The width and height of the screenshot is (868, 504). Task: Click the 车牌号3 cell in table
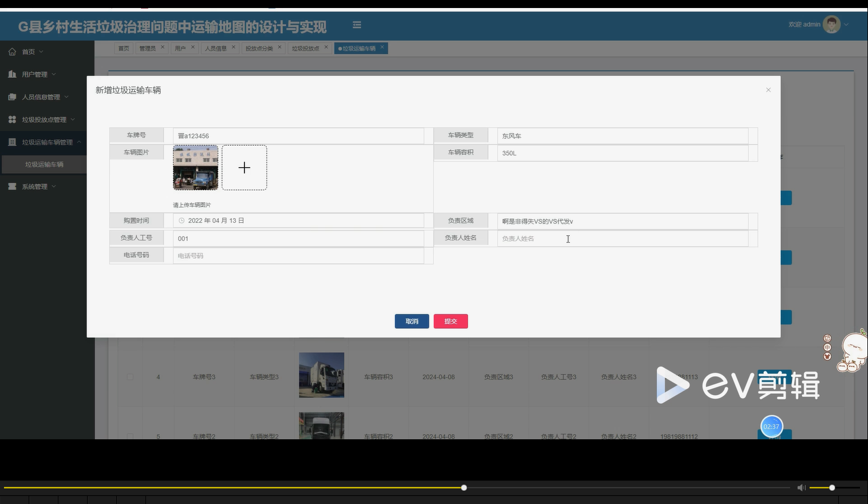pyautogui.click(x=204, y=377)
